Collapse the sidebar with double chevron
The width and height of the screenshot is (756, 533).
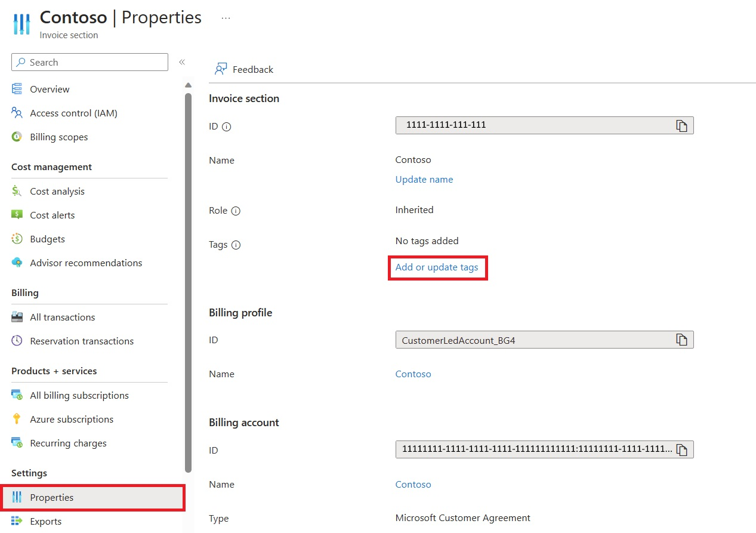[182, 62]
